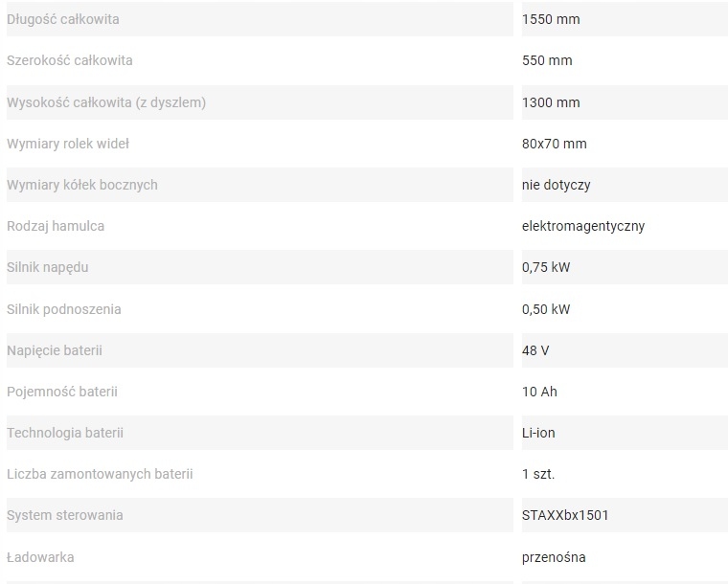Click the 'Wymiary rolek wideł' label
This screenshot has width=728, height=584.
(68, 144)
